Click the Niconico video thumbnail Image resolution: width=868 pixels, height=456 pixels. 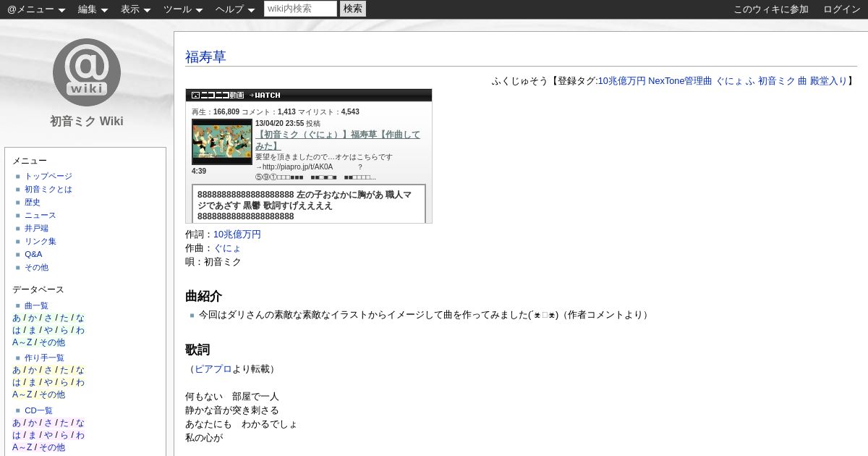(222, 142)
